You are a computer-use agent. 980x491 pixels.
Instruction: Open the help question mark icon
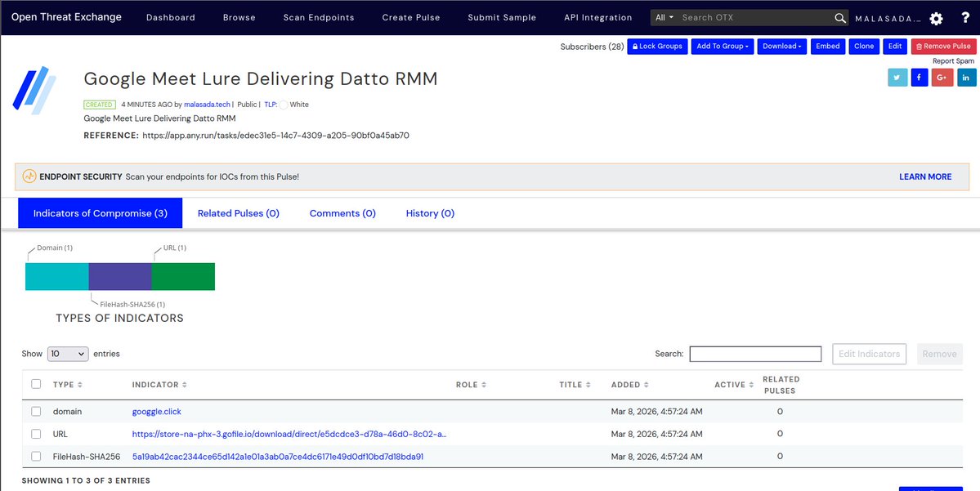[965, 18]
